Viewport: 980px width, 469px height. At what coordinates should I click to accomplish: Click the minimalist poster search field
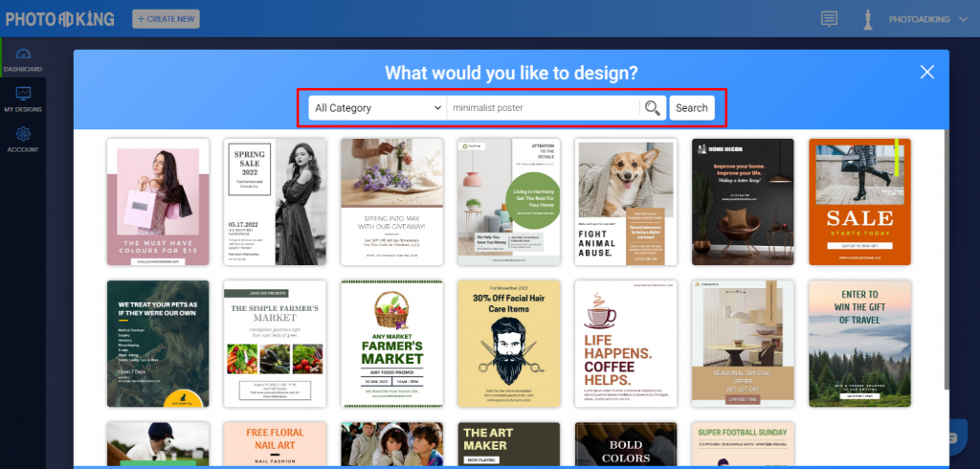[543, 107]
